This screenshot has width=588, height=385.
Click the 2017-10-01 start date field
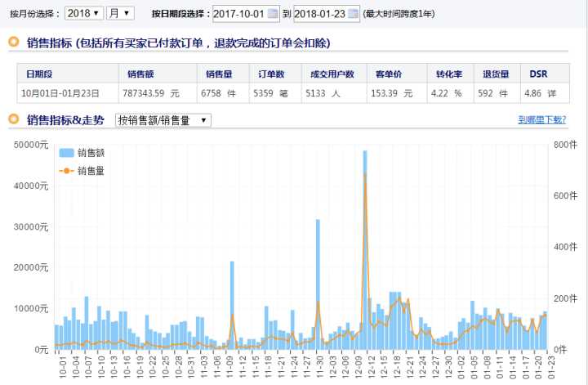click(238, 14)
